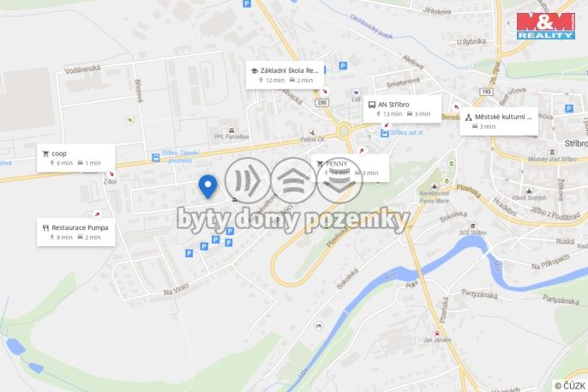Click the road 193 number badge
The image size is (588, 392).
click(486, 92)
